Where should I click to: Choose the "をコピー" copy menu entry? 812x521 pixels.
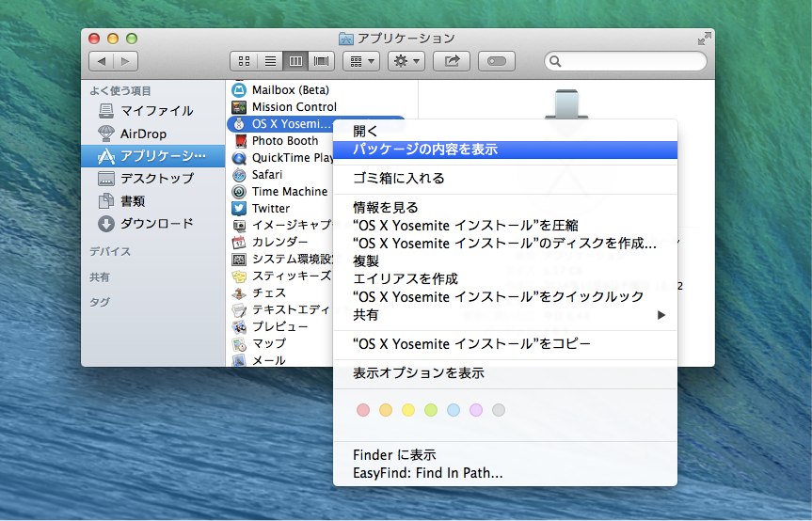pos(505,344)
